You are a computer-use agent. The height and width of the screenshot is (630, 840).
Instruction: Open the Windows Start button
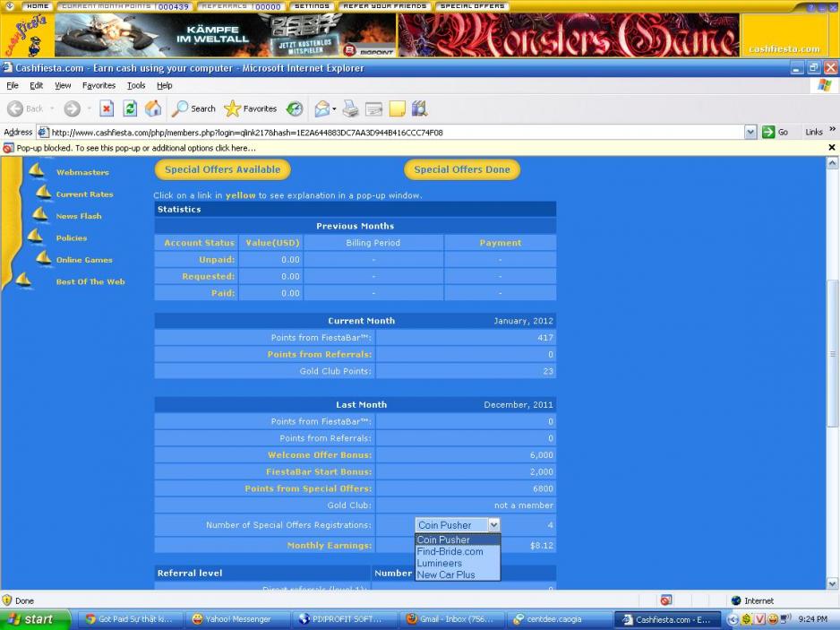click(35, 619)
